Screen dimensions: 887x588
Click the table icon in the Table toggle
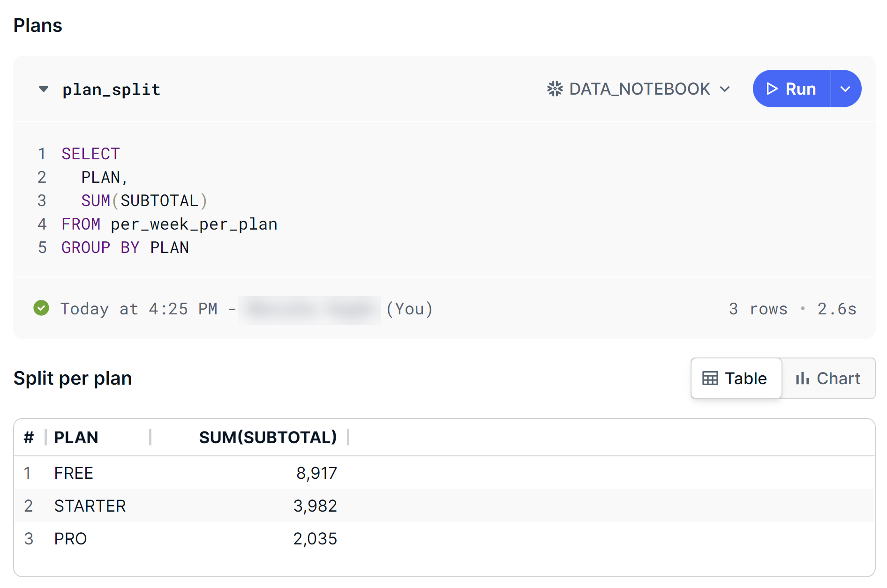[711, 378]
